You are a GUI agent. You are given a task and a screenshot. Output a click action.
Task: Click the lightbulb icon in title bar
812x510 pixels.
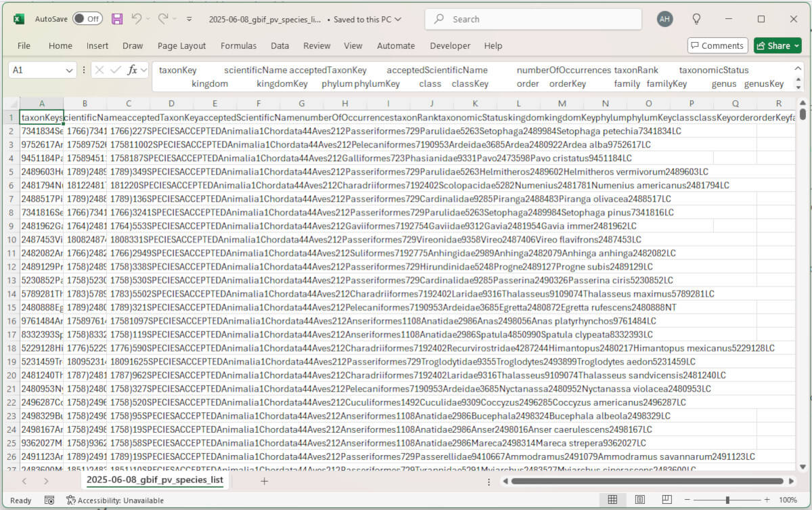pos(696,19)
